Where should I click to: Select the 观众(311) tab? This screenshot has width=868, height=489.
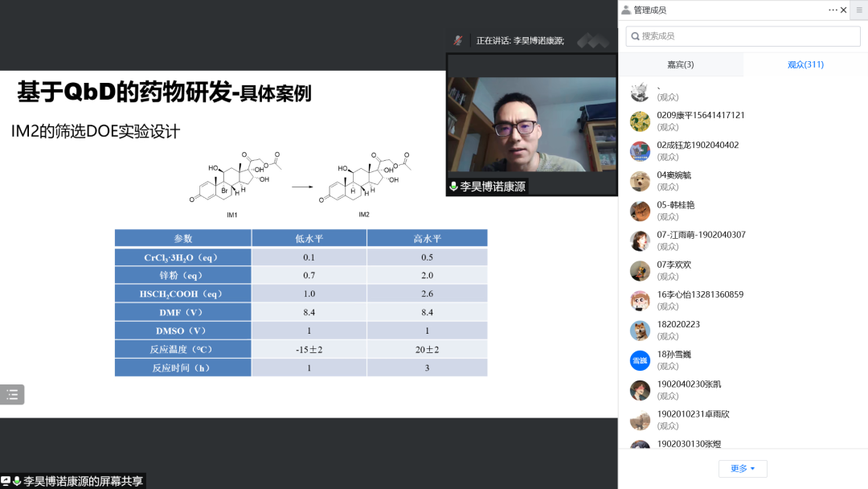(x=805, y=64)
